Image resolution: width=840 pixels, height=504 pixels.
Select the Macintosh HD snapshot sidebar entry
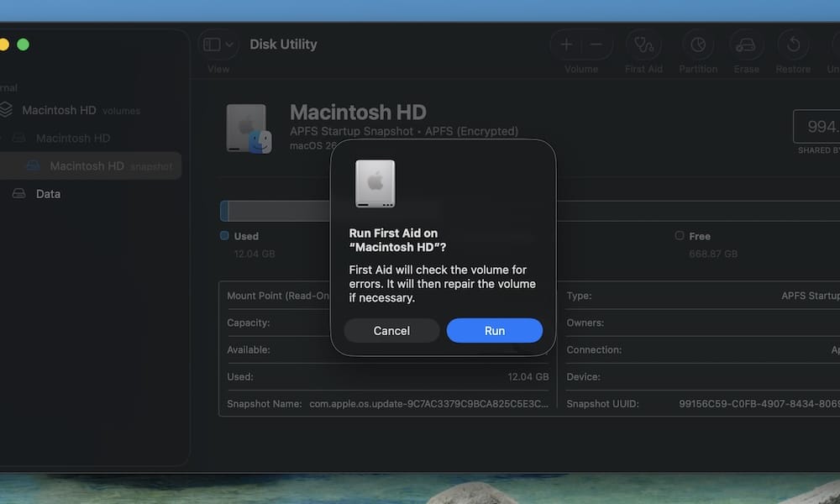click(x=92, y=165)
